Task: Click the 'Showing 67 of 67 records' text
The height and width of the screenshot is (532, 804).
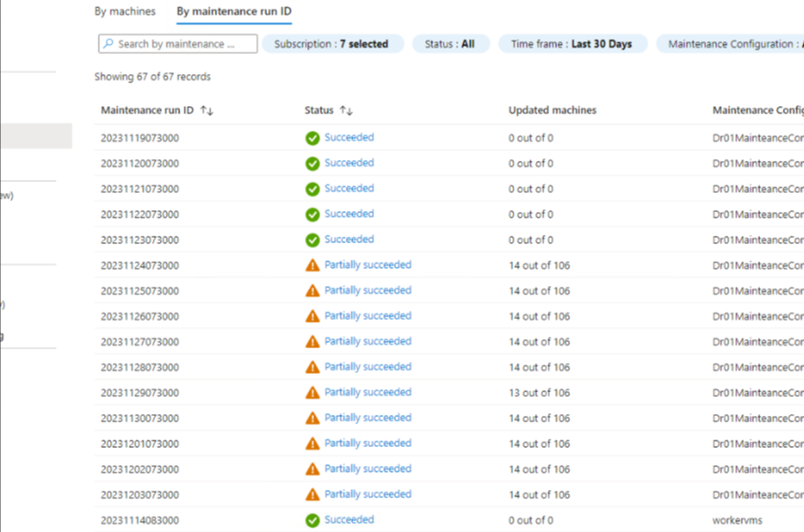Action: [x=152, y=77]
